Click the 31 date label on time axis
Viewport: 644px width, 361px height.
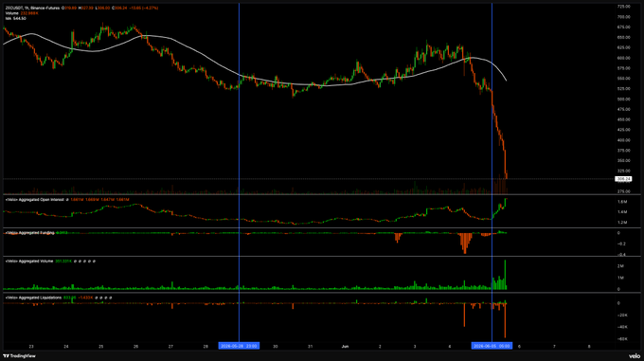(310, 347)
